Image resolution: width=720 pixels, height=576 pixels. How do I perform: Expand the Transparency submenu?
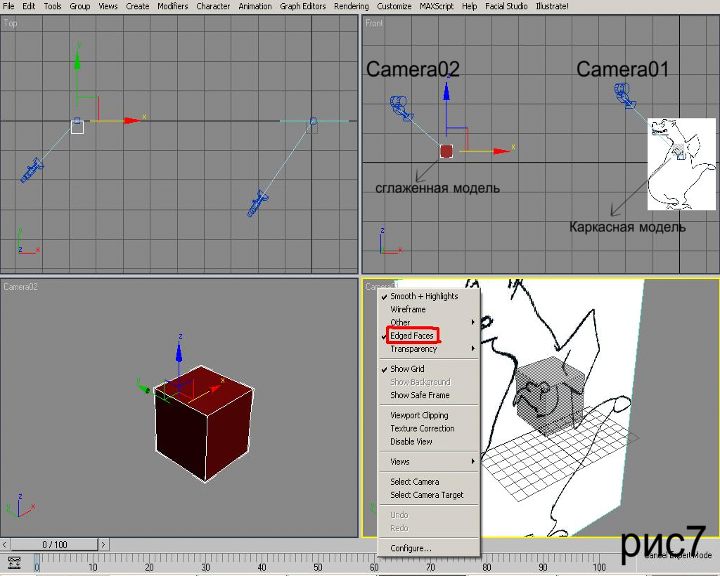[414, 349]
